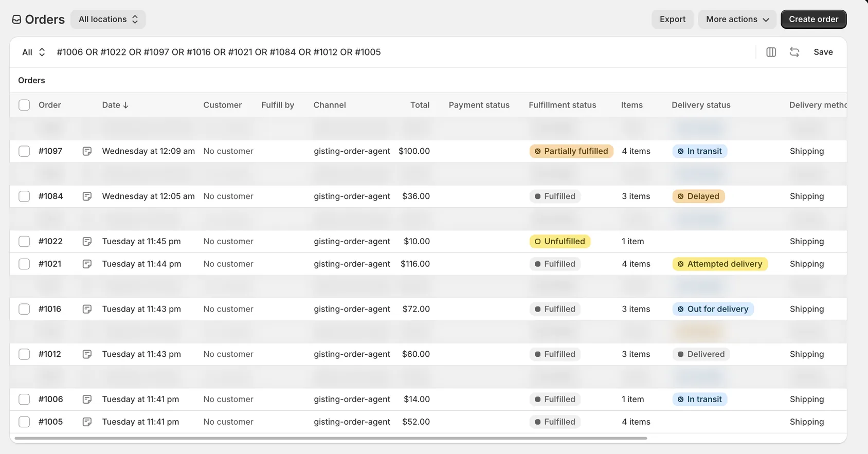Sort by the Date column header
Image resolution: width=868 pixels, height=454 pixels.
115,105
